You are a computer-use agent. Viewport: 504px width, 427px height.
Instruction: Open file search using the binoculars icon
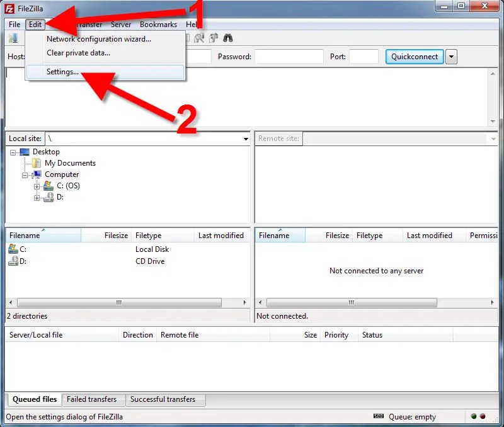click(x=227, y=38)
